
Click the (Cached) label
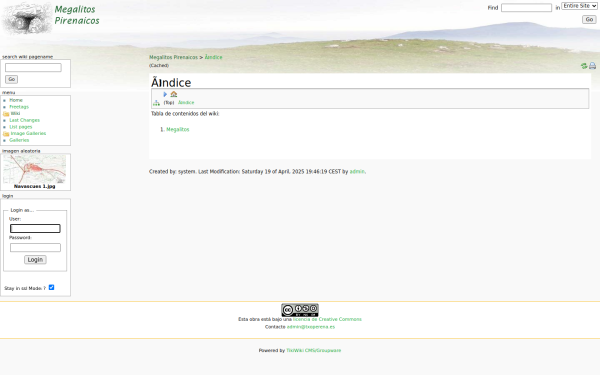[x=159, y=65]
